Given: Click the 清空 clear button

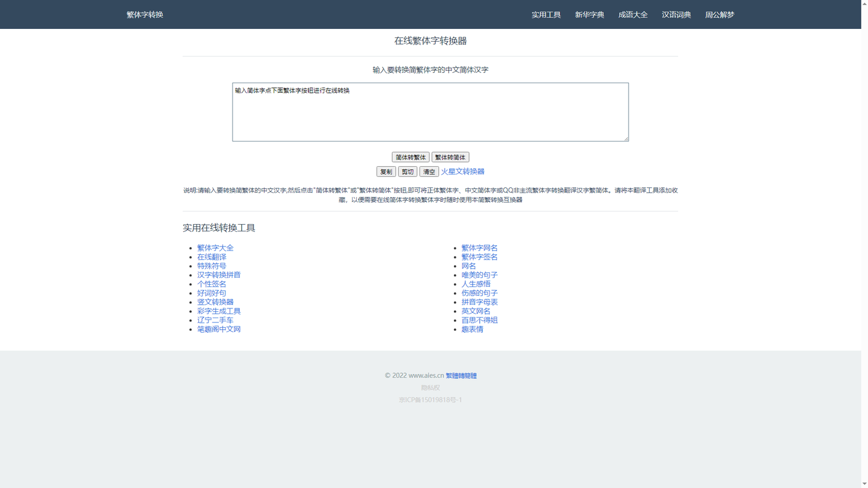Looking at the screenshot, I should pos(429,172).
